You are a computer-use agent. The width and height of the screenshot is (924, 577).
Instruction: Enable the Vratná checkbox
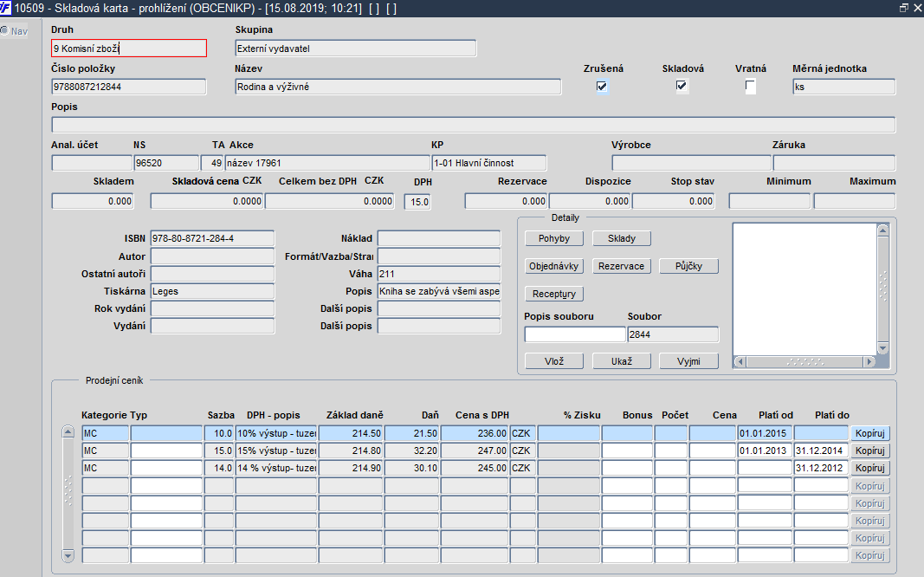750,86
